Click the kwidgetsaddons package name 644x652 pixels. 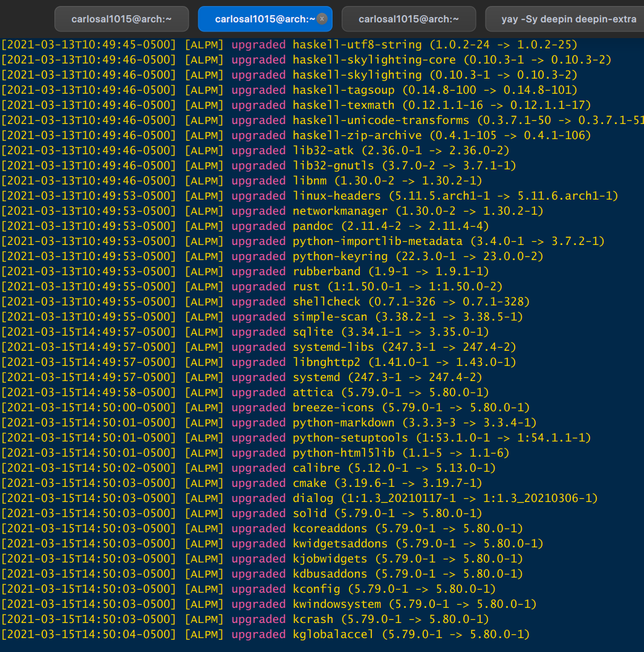tap(340, 544)
